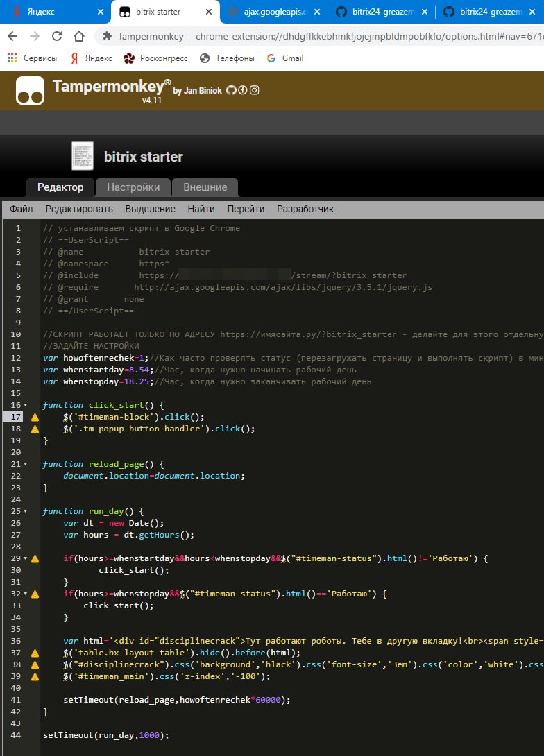Image resolution: width=544 pixels, height=756 pixels.
Task: Click the document.location line 22
Action: [x=154, y=476]
